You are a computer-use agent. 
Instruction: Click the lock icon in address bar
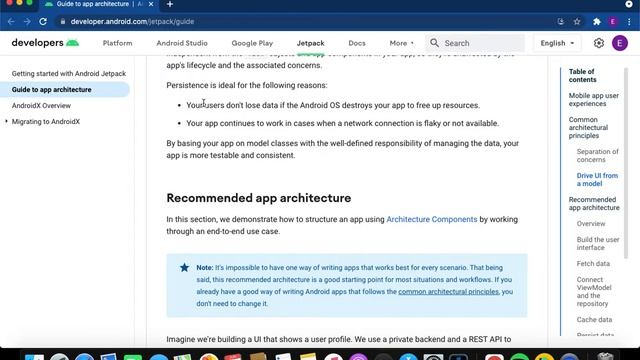click(x=62, y=22)
